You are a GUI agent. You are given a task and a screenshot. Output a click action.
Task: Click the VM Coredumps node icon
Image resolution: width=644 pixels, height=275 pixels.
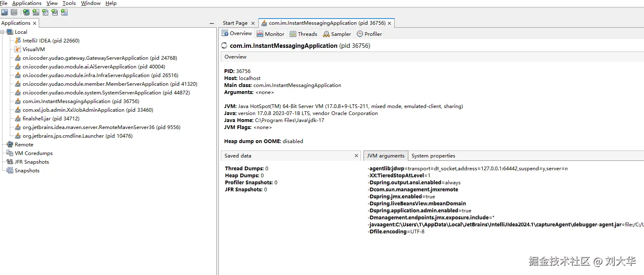10,153
